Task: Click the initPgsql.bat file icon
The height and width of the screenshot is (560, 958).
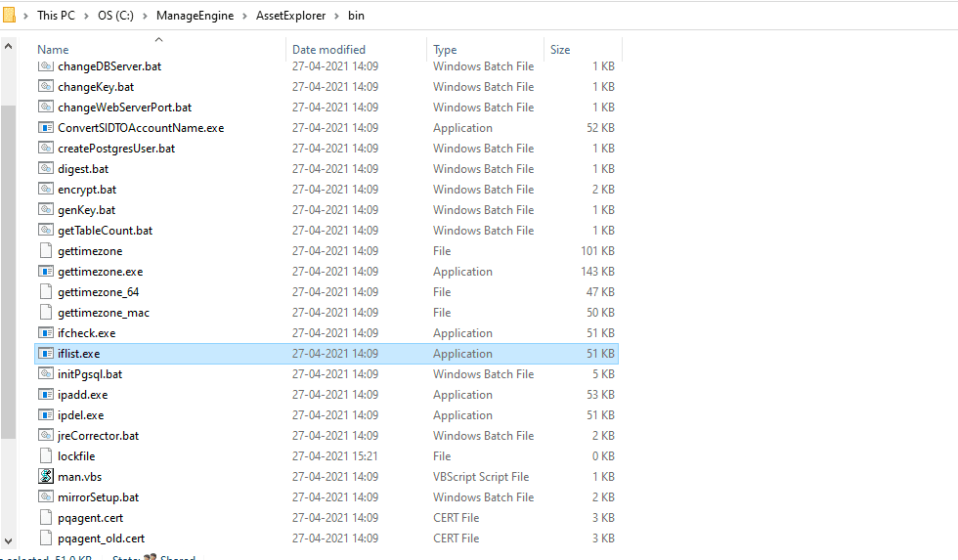Action: pos(46,373)
